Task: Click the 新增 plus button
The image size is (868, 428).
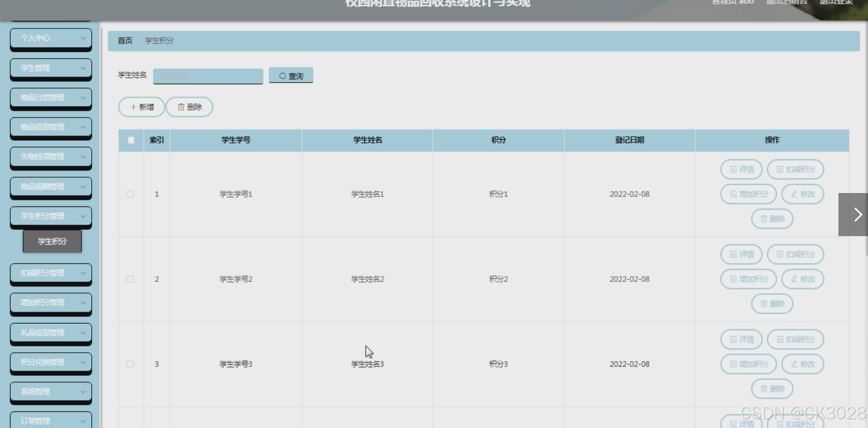Action: [141, 107]
